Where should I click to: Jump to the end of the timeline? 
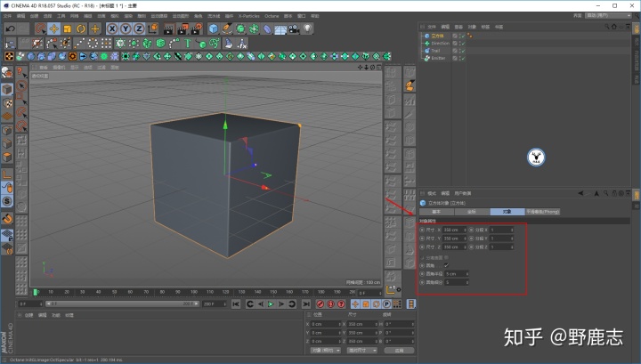point(305,304)
